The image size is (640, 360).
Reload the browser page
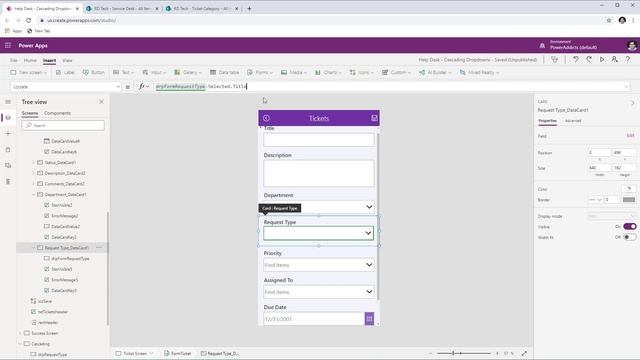[x=29, y=20]
